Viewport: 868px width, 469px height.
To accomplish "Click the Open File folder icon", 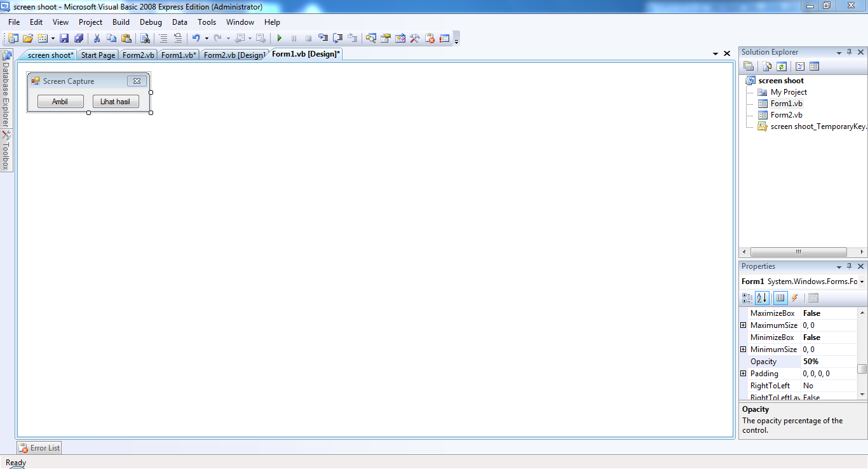I will point(28,38).
